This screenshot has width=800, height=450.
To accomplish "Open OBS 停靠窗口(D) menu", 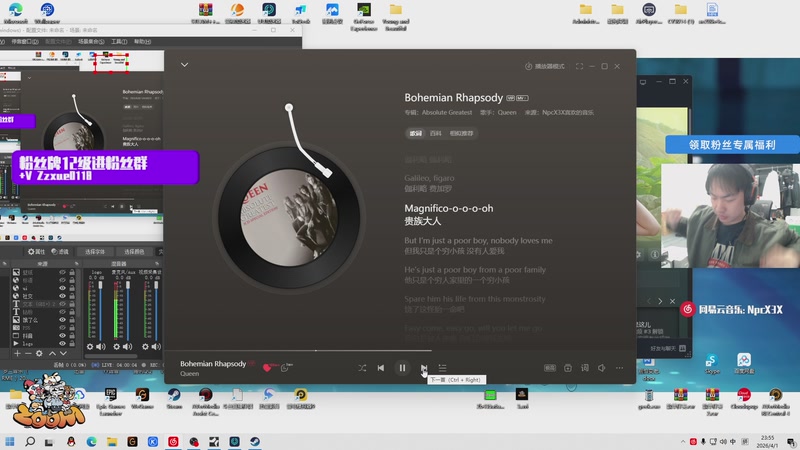I will 24,41.
